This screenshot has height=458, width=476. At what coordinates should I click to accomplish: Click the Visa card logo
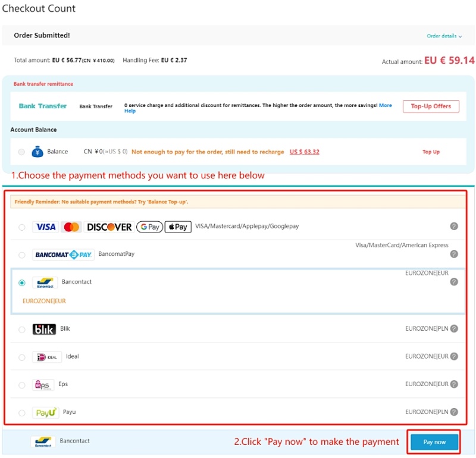[x=46, y=227]
